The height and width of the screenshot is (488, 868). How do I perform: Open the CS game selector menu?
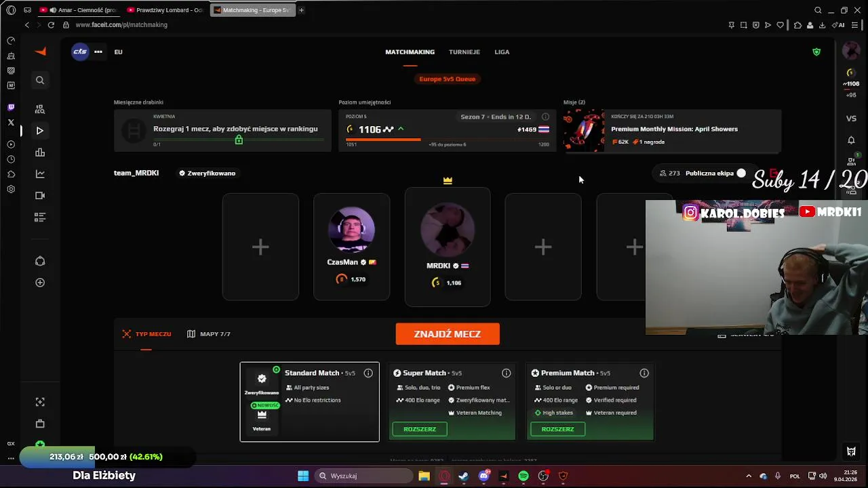point(88,52)
